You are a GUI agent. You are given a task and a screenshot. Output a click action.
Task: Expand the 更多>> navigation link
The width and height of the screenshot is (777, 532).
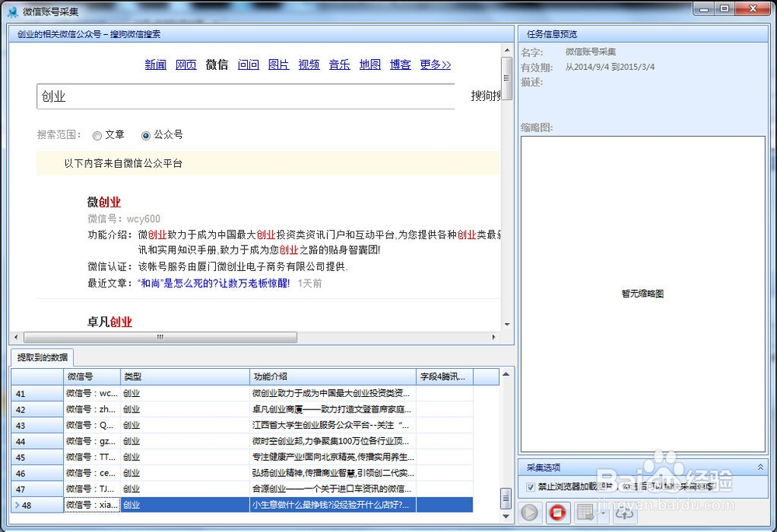point(436,64)
